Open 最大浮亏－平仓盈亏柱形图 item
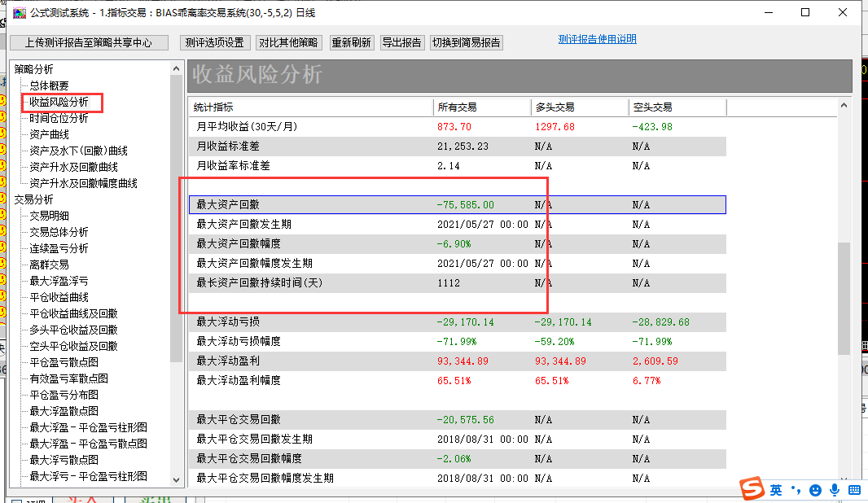The image size is (868, 503). pos(89,476)
